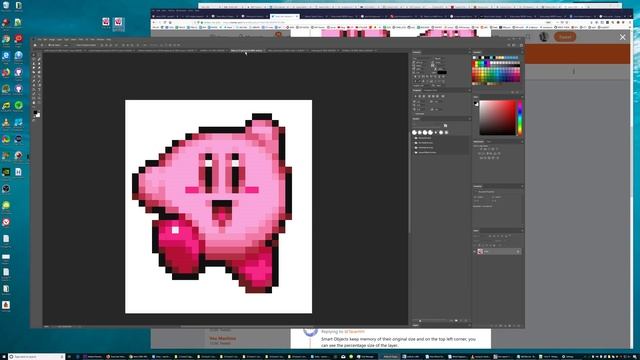Image resolution: width=640 pixels, height=360 pixels.
Task: Open the Swatches panel flyout menu
Action: pos(522,53)
